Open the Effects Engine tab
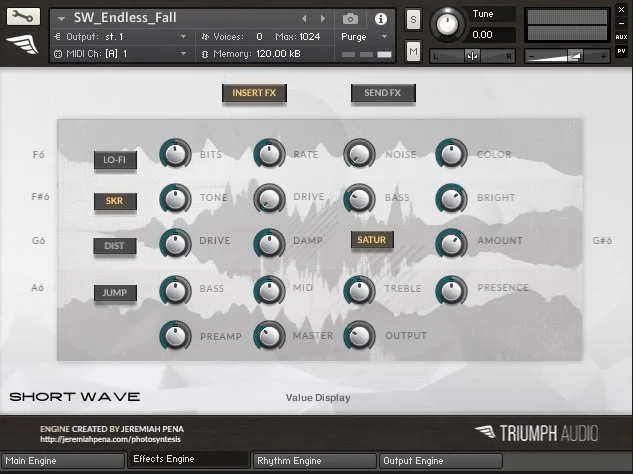Viewport: 633px width, 474px height. 188,459
